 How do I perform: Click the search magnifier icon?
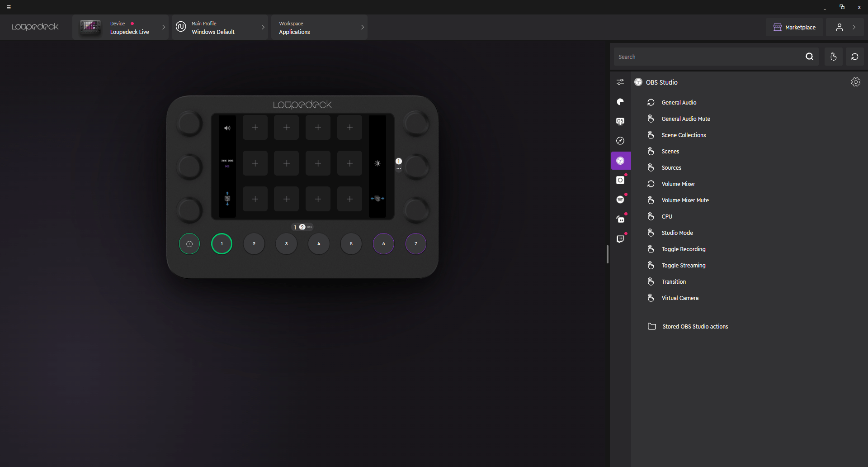[x=809, y=57]
